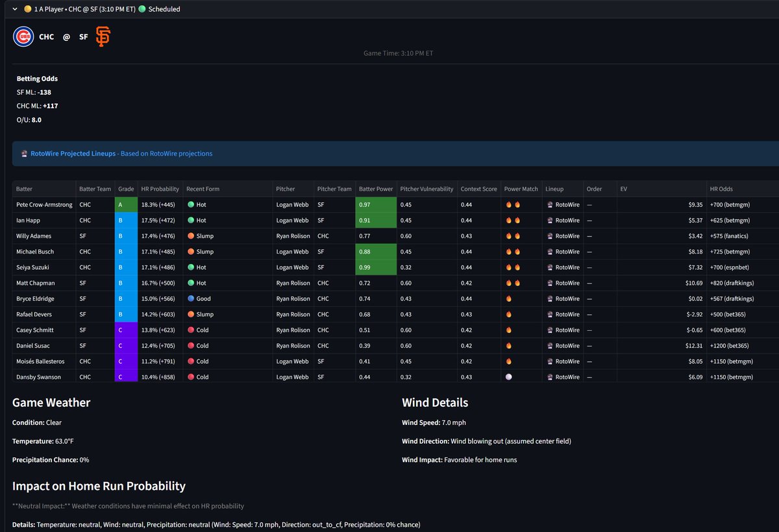Screen dimensions: 779x532
Task: Click the Chicago Cubs team logo
Action: point(23,37)
